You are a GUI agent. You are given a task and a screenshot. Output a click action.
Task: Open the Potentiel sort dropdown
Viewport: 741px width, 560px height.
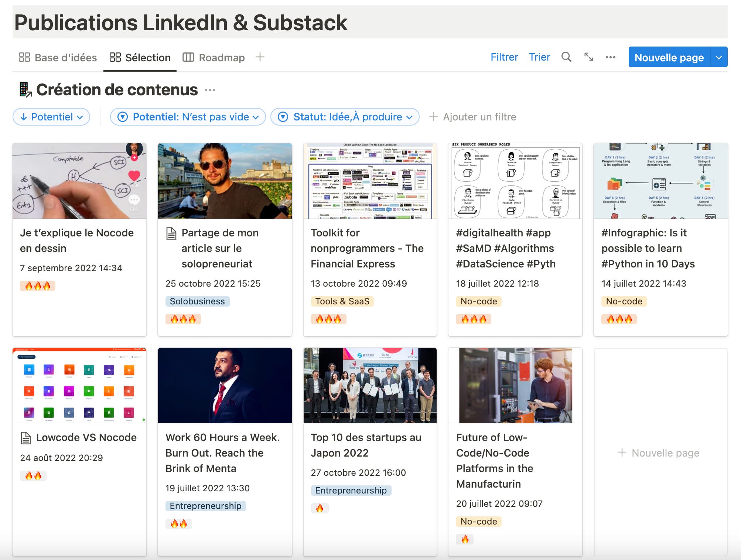51,117
